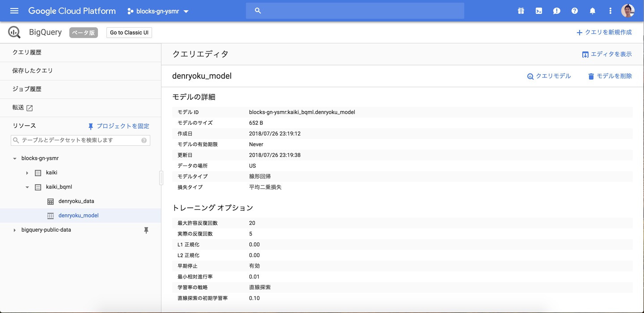644x313 pixels.
Task: Click the search field in the top bar
Action: click(355, 11)
